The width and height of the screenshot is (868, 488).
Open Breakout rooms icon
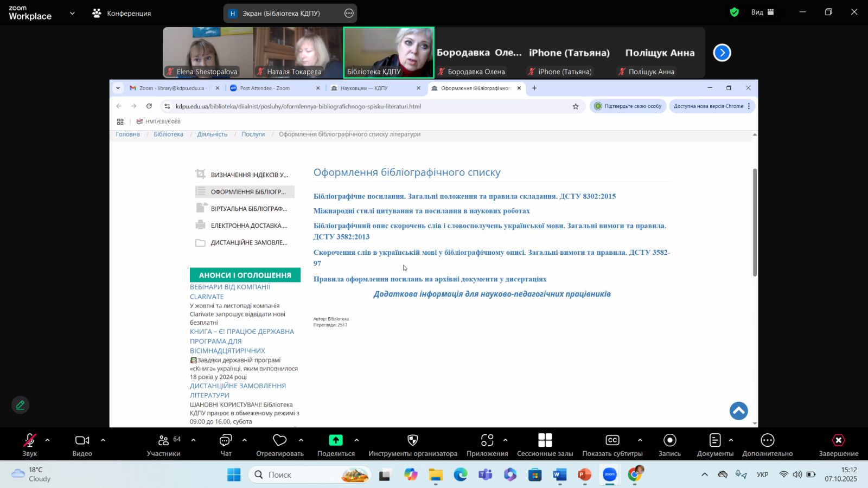[x=545, y=440]
